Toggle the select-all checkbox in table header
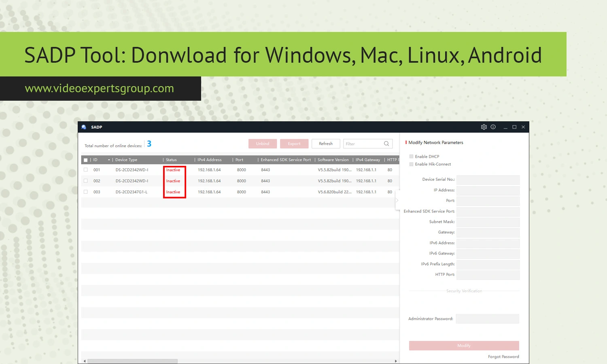The height and width of the screenshot is (364, 607). (x=85, y=160)
